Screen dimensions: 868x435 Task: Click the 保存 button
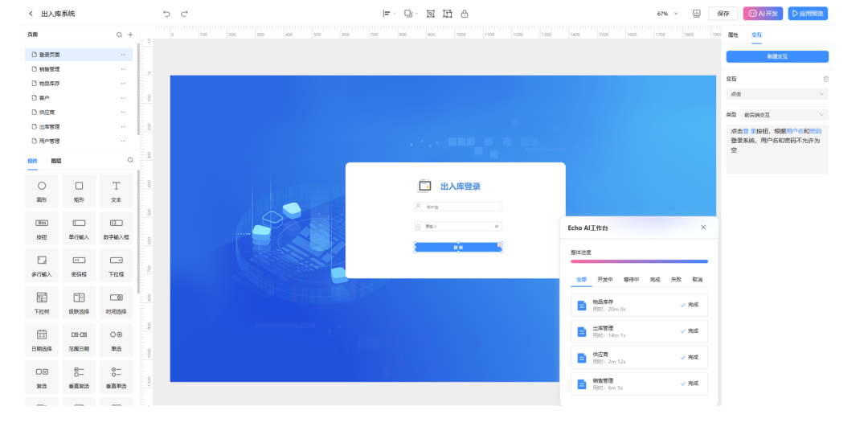723,14
